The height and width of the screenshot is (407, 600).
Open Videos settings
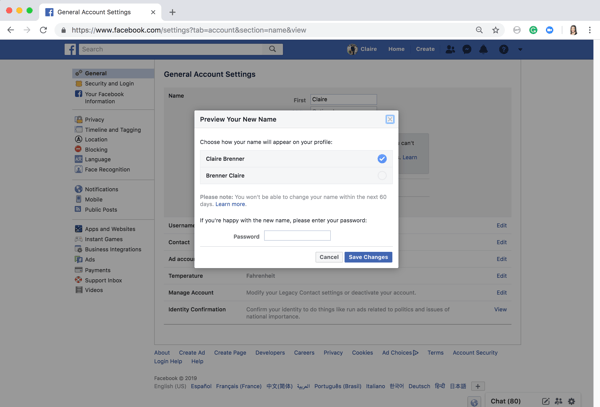click(94, 290)
